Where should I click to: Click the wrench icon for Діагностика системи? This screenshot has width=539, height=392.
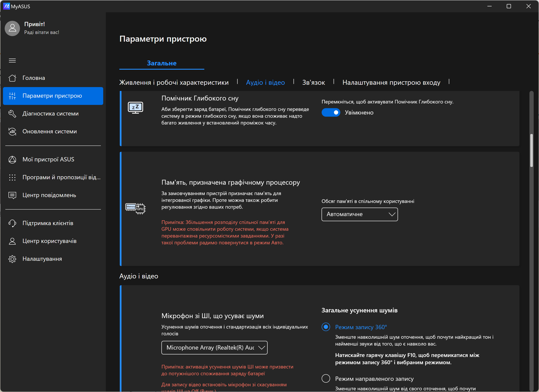(12, 114)
